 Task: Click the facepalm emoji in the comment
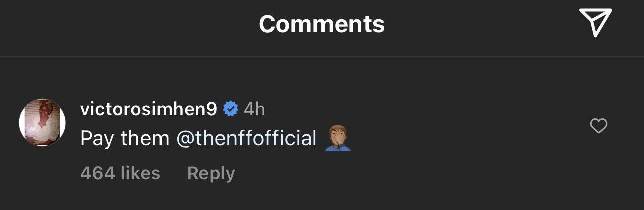[x=337, y=139]
